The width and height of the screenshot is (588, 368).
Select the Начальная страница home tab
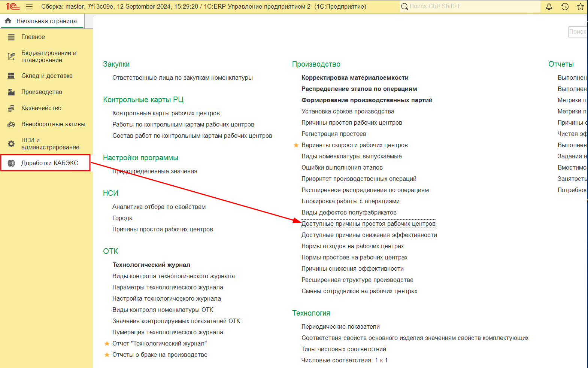click(42, 21)
